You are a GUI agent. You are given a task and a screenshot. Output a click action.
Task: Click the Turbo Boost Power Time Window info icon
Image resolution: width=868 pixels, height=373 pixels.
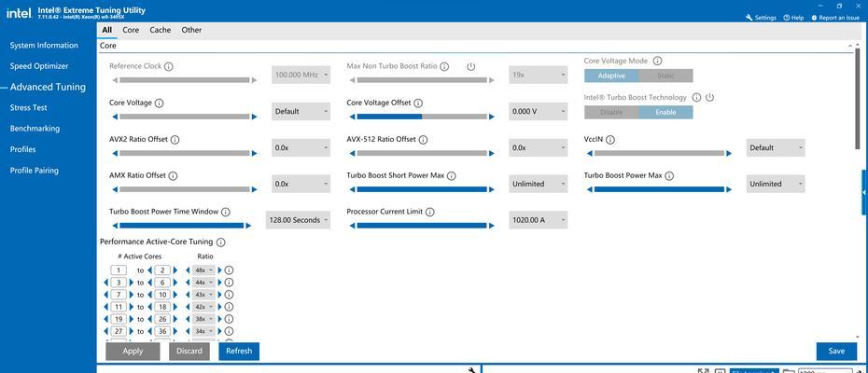coord(225,212)
